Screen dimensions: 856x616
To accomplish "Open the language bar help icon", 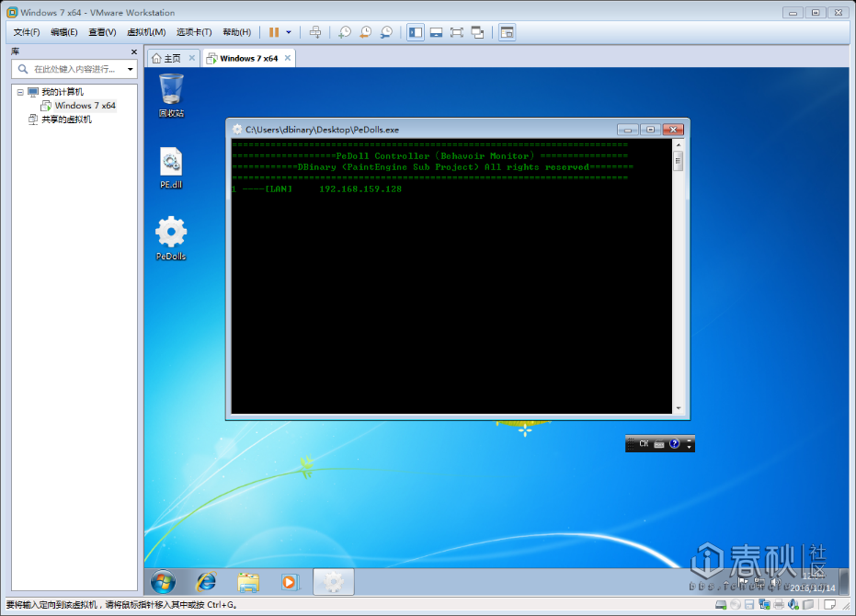I will [674, 443].
